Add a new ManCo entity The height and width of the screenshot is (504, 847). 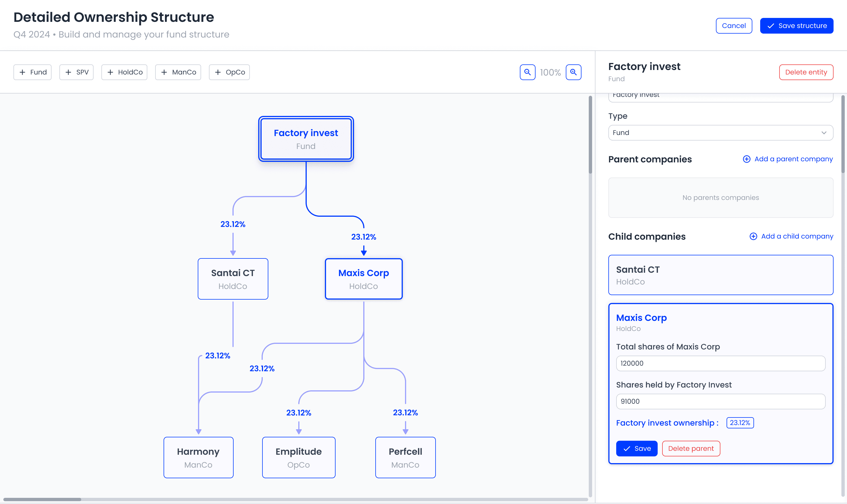178,72
